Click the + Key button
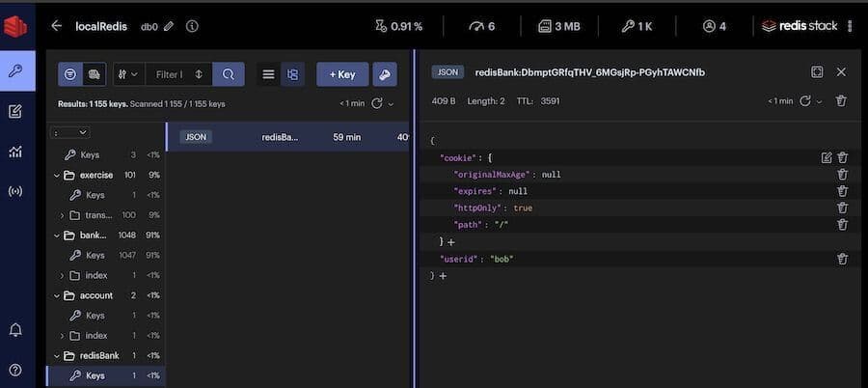The width and height of the screenshot is (868, 388). click(x=342, y=74)
